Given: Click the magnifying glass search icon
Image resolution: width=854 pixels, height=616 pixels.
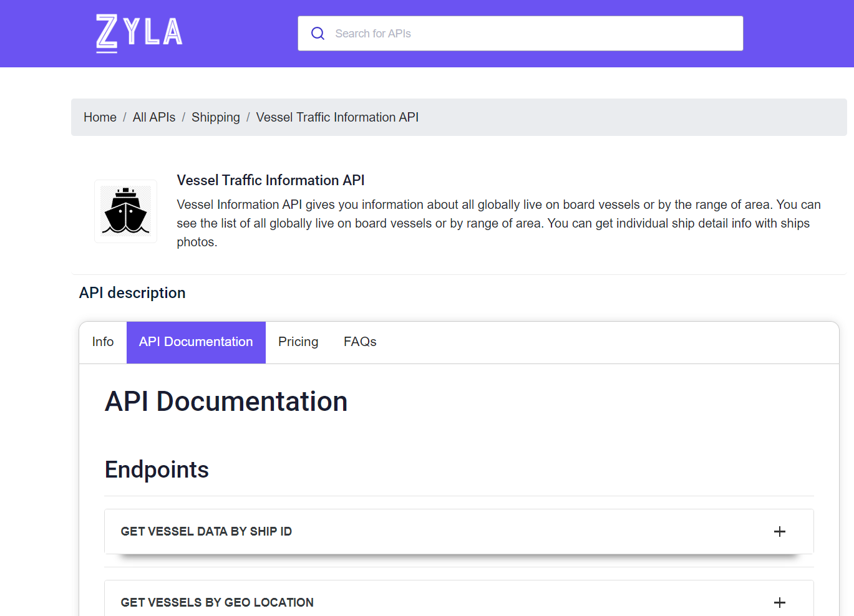Looking at the screenshot, I should pyautogui.click(x=318, y=33).
